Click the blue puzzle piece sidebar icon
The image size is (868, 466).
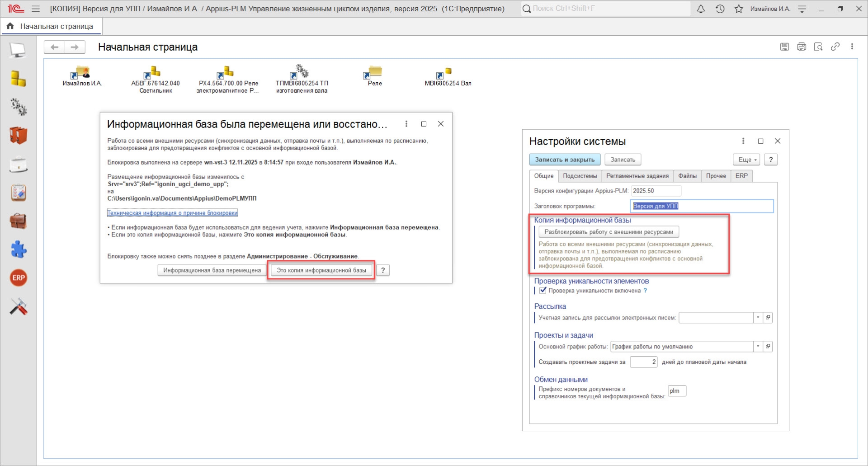point(19,249)
